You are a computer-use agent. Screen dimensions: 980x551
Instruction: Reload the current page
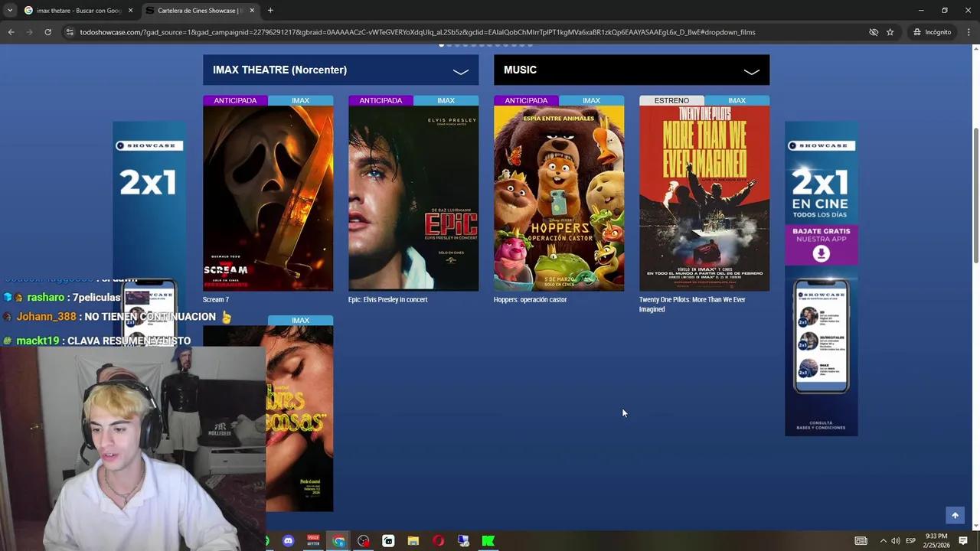47,32
